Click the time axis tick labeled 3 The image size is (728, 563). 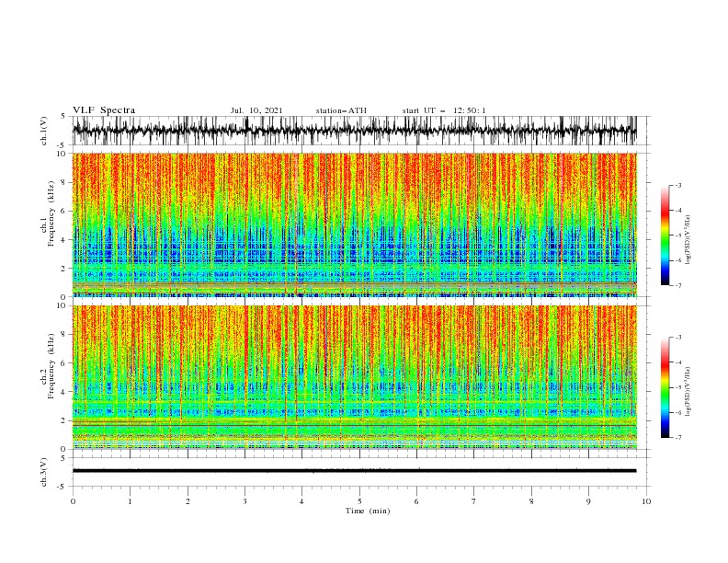(x=245, y=501)
